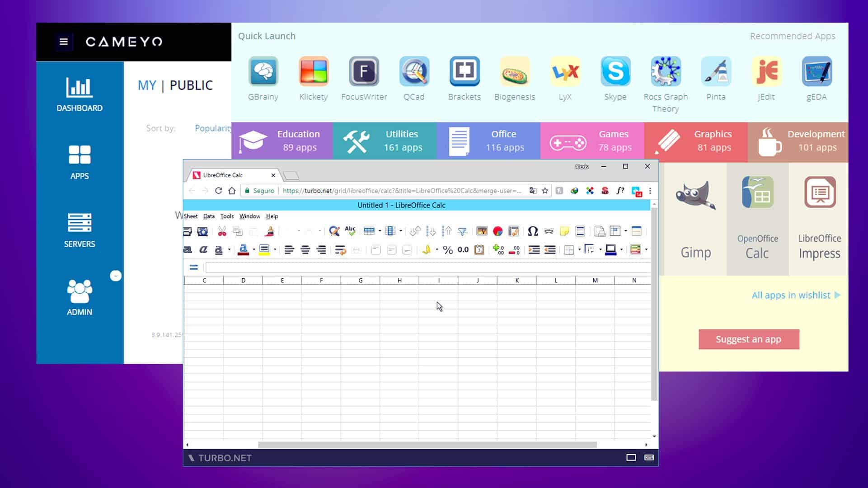This screenshot has width=868, height=488.
Task: Apply yellow highlighting background color
Action: click(x=264, y=250)
